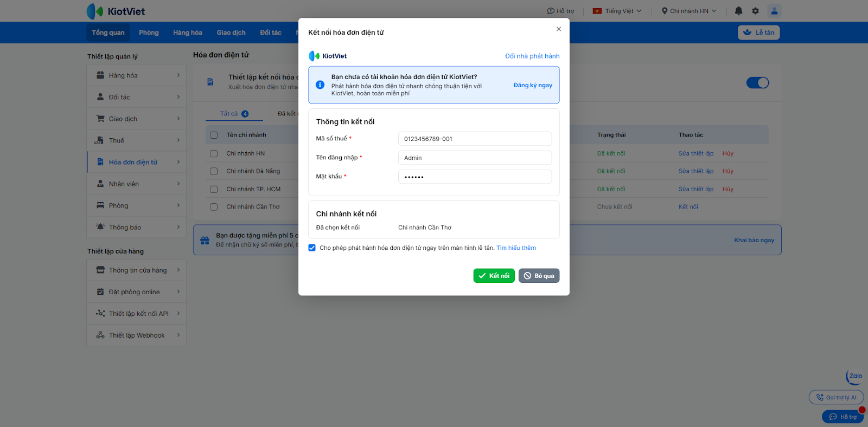Click the info icon in the blue banner
Screen dimensions: 868x427
(x=320, y=85)
